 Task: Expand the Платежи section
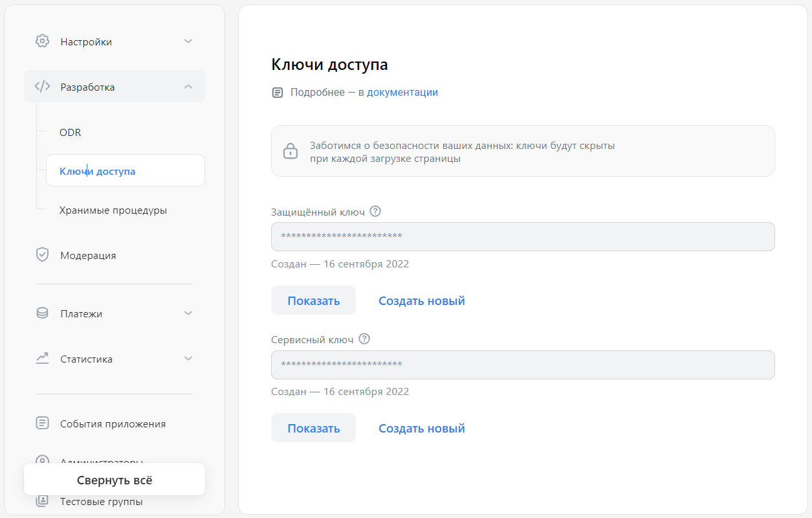click(x=188, y=313)
